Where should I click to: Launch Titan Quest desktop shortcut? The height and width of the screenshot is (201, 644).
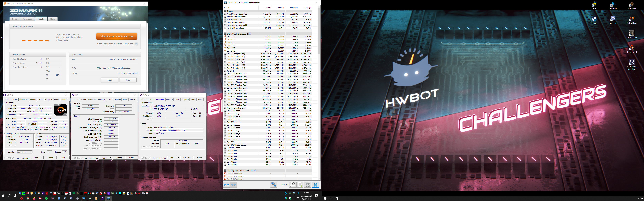632,49
